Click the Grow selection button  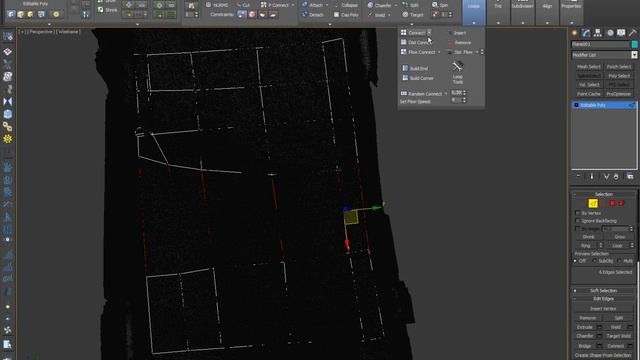point(619,237)
